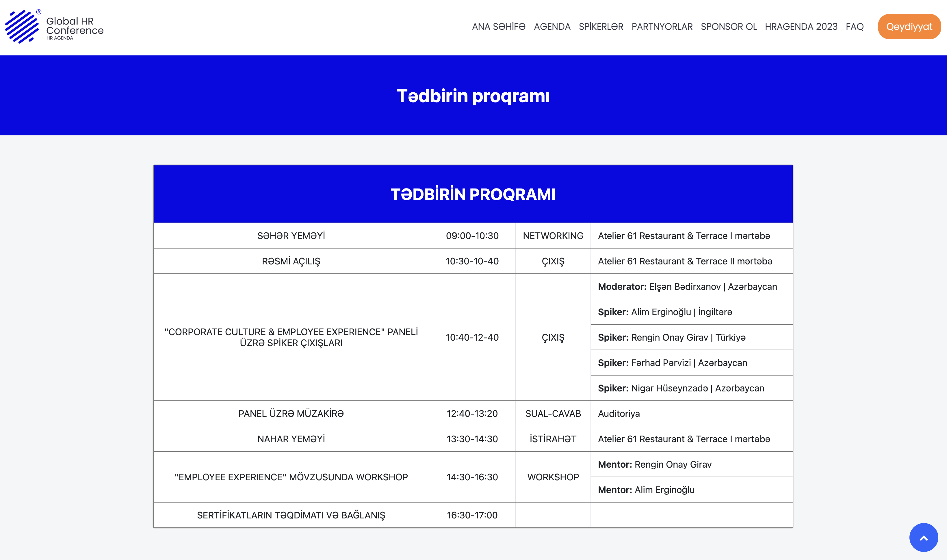Click the Moderator Elşən Bədirxanov cell
947x560 pixels.
click(687, 287)
